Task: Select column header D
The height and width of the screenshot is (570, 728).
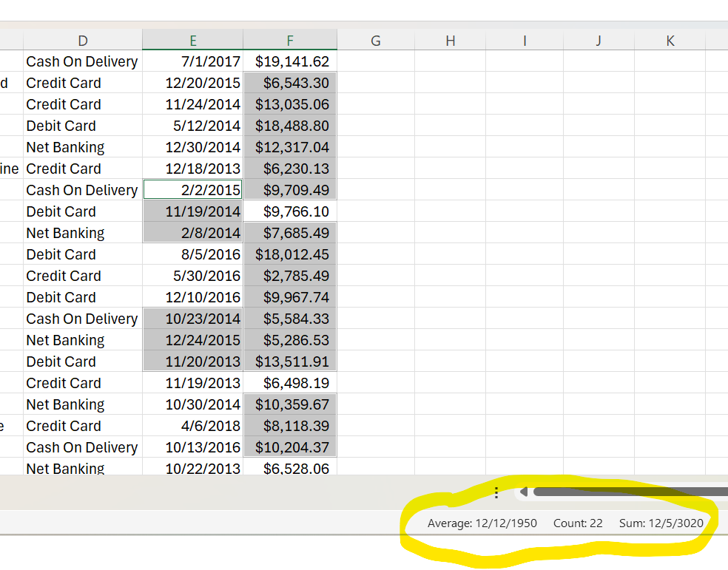Action: tap(82, 41)
